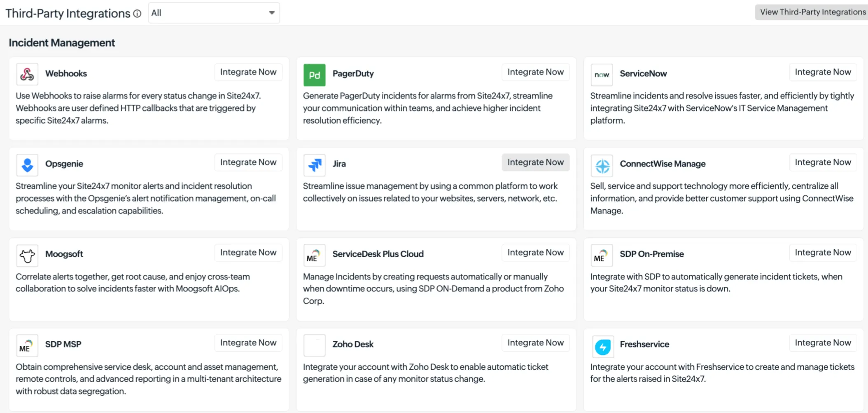The image size is (868, 413).
Task: Click the SDP MSP ME icon
Action: point(27,345)
